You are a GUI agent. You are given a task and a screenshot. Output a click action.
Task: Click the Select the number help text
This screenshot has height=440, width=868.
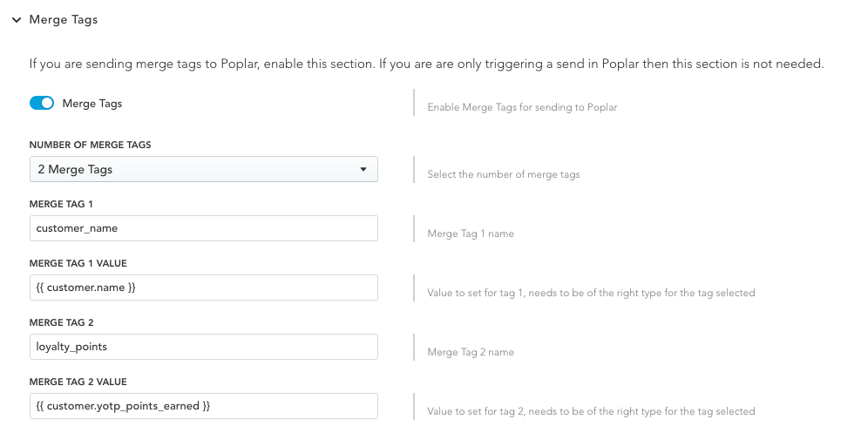click(503, 174)
